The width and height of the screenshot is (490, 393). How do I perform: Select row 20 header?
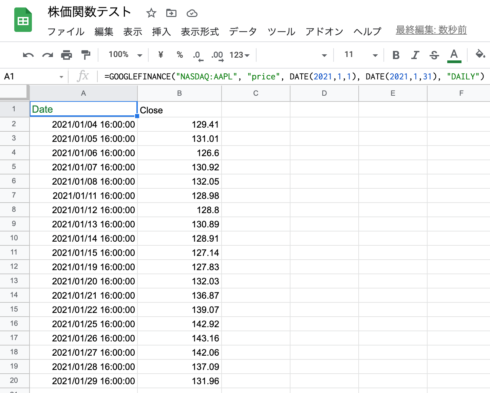tap(14, 380)
